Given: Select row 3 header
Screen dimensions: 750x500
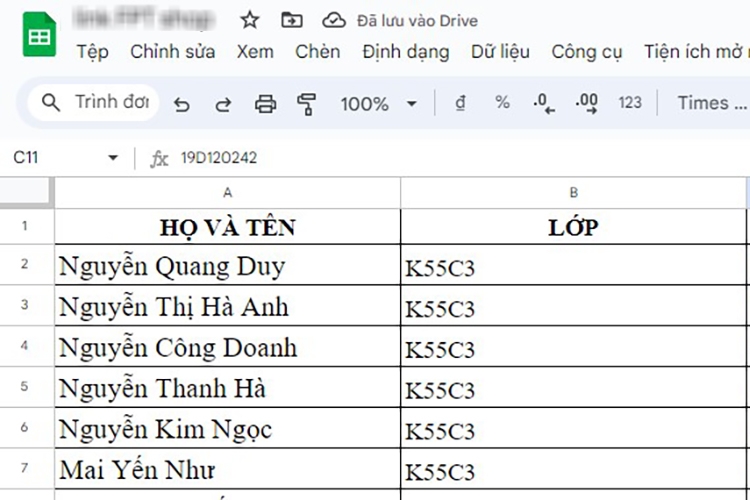Looking at the screenshot, I should [x=27, y=306].
